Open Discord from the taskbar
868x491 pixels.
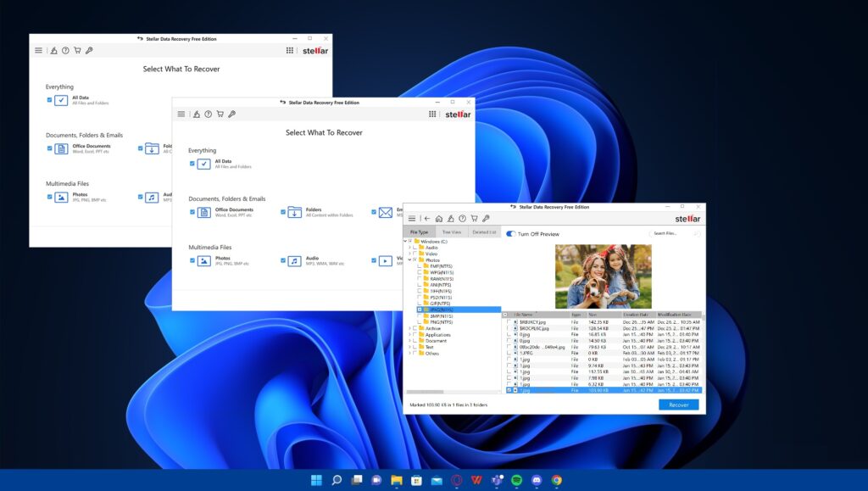[x=537, y=480]
